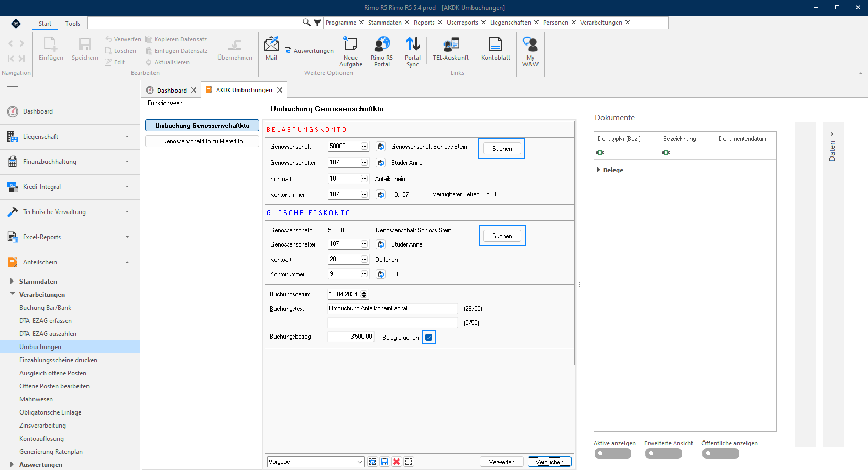Open My W&W link
Screen dimensions: 868x470
pos(530,51)
